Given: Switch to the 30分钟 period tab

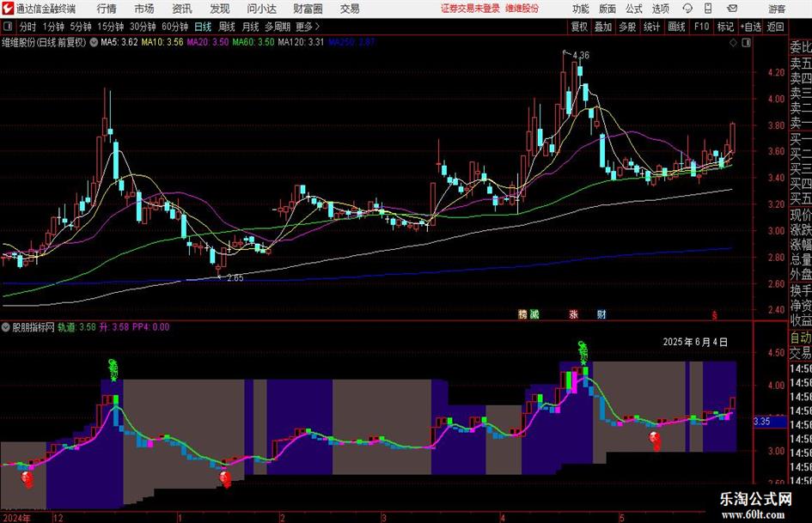Looking at the screenshot, I should 143,27.
